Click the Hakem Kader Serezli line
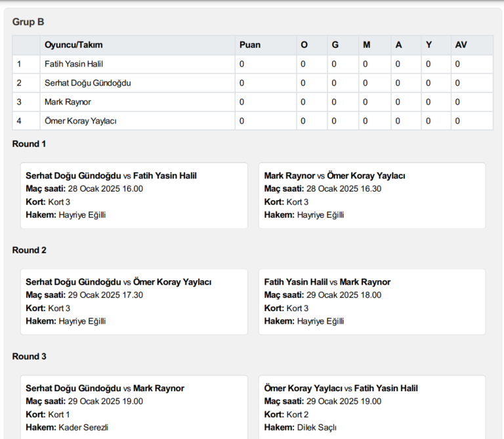Viewport: 504px width, 439px height. click(x=66, y=428)
